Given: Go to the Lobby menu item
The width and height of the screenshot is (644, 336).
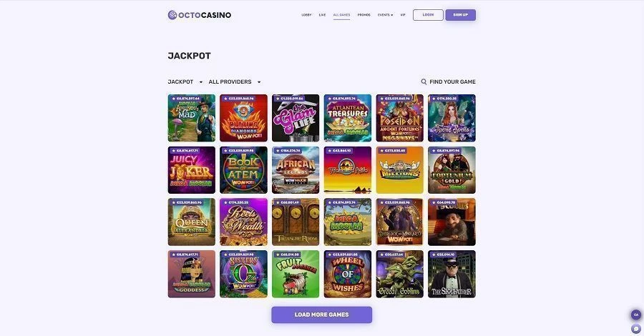Looking at the screenshot, I should pyautogui.click(x=306, y=15).
